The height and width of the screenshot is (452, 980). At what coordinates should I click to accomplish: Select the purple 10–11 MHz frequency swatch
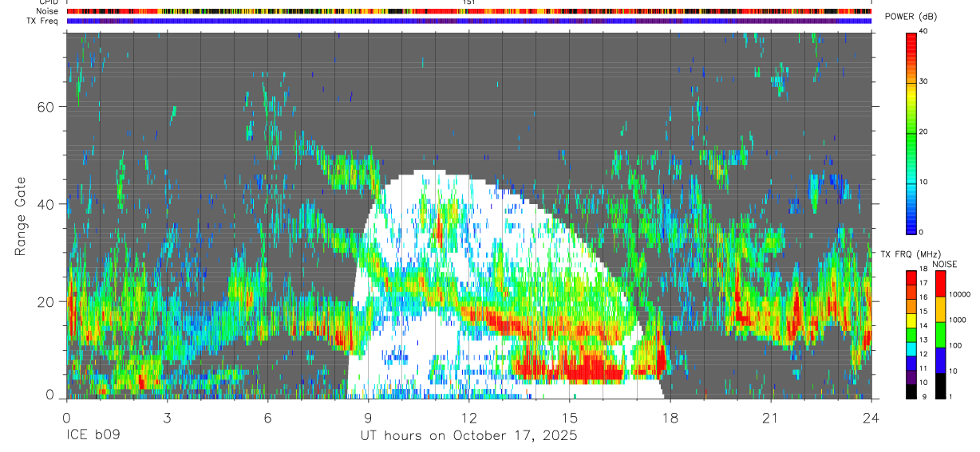pos(911,378)
